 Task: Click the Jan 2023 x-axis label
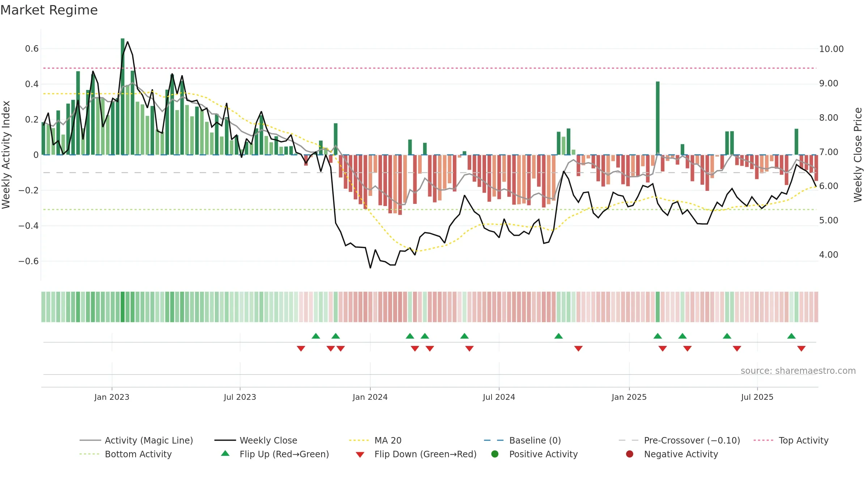(x=112, y=397)
